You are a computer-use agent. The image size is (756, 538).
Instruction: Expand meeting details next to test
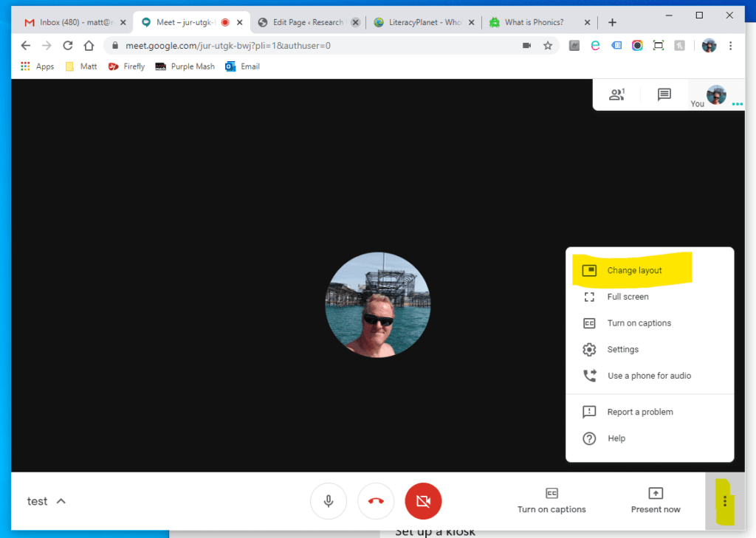pyautogui.click(x=61, y=501)
